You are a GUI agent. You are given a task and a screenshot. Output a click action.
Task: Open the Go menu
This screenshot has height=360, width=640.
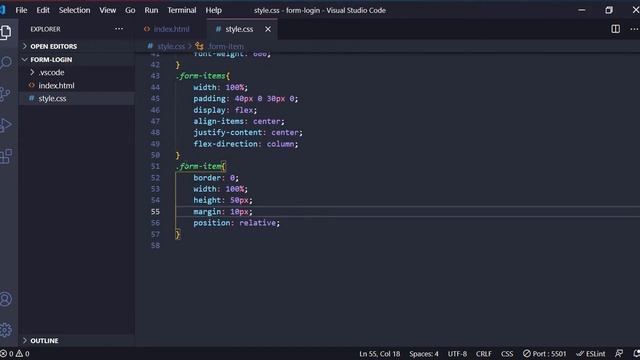[x=130, y=10]
